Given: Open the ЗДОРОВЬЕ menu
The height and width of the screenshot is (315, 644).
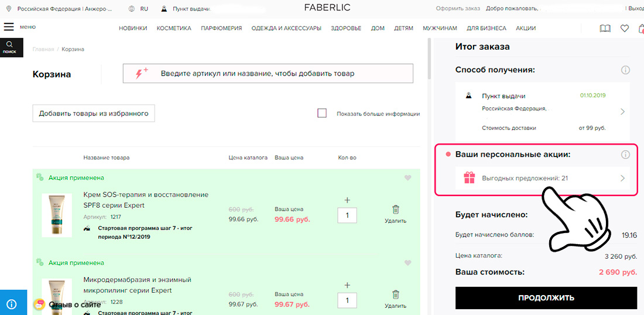Looking at the screenshot, I should (346, 28).
